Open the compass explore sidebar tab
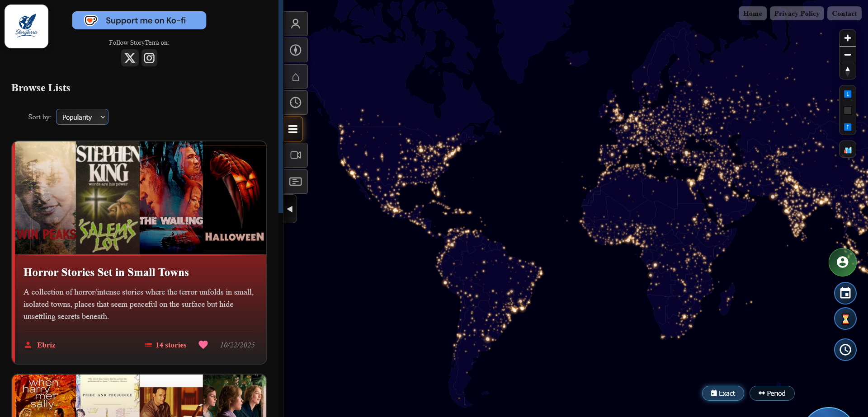This screenshot has width=868, height=417. pos(296,50)
